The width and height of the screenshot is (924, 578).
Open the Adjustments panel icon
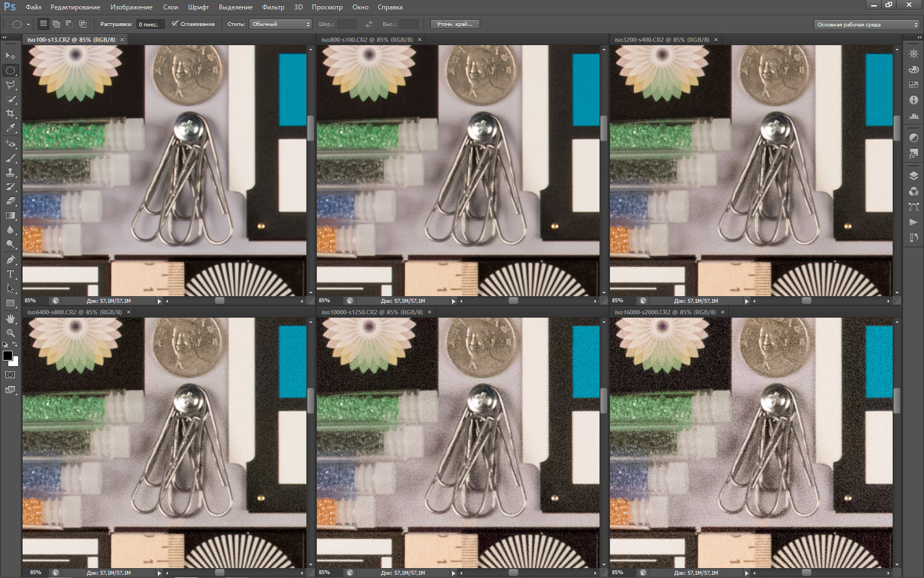click(914, 138)
